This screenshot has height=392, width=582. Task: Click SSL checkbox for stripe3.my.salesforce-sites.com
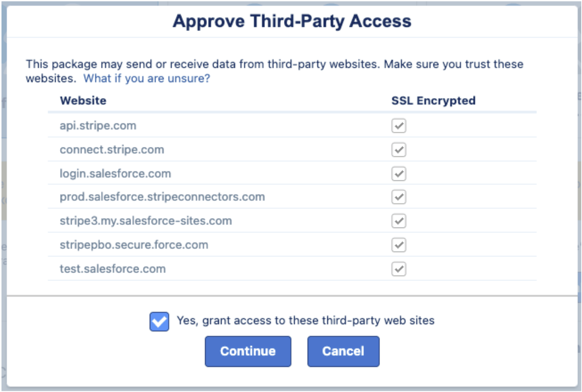pos(398,221)
